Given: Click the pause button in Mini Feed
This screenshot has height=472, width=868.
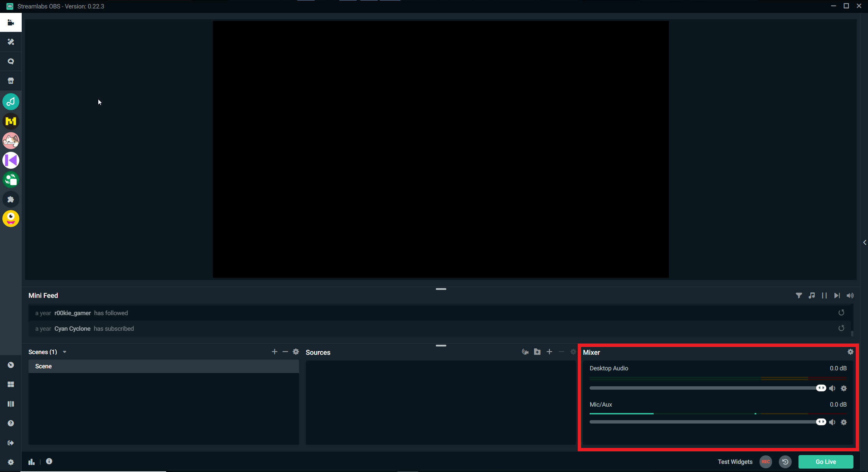Looking at the screenshot, I should click(824, 295).
